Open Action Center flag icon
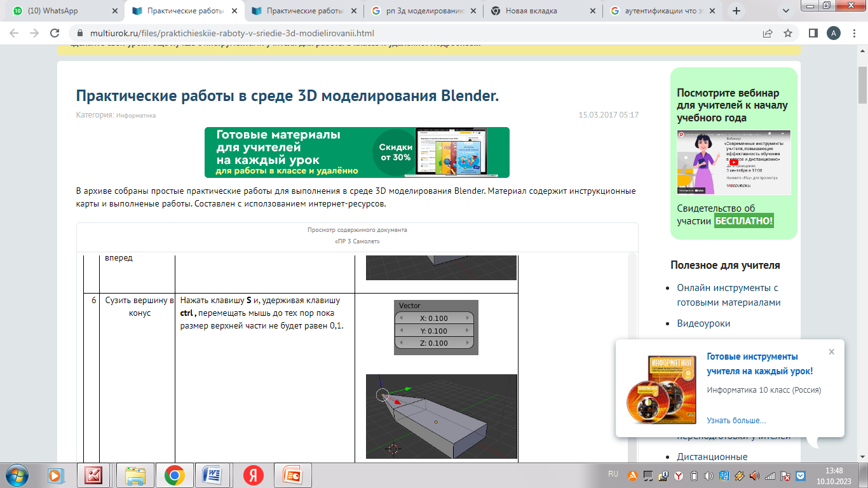This screenshot has width=868, height=488. click(x=785, y=475)
